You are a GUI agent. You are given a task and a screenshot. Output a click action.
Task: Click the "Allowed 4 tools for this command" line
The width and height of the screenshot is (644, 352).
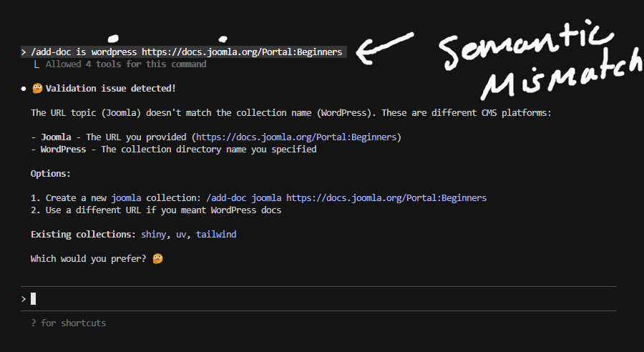[126, 64]
